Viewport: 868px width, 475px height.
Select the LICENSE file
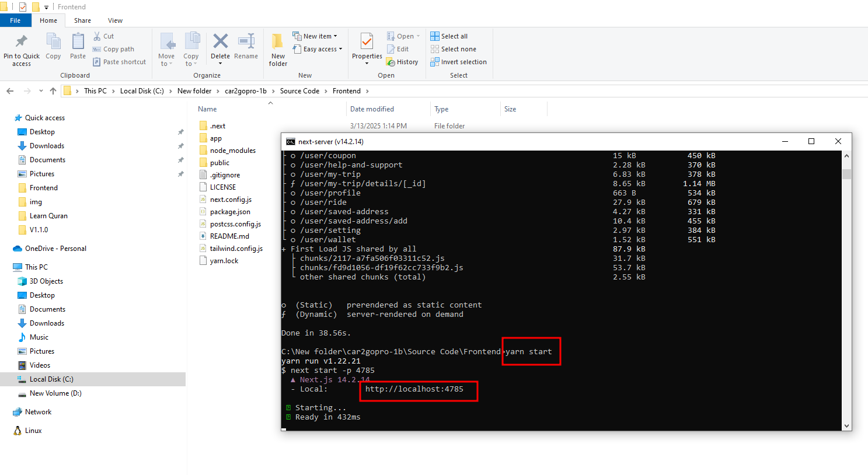[223, 187]
